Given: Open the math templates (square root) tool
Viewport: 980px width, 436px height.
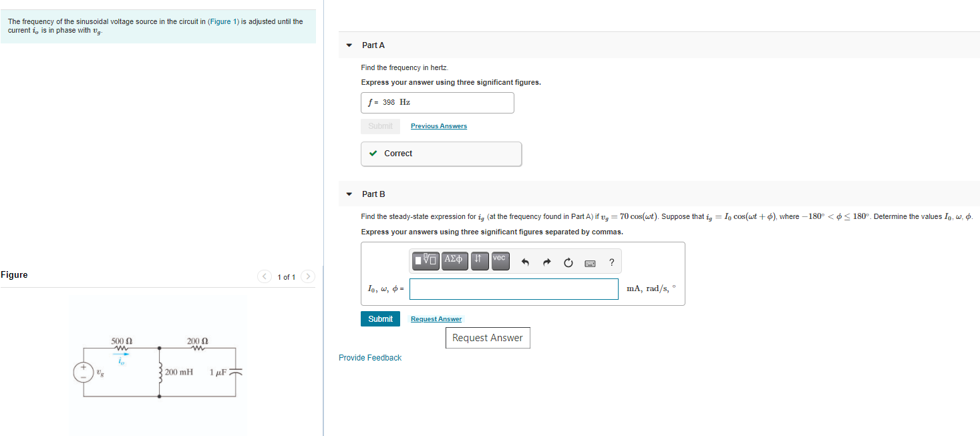Looking at the screenshot, I should tap(426, 262).
